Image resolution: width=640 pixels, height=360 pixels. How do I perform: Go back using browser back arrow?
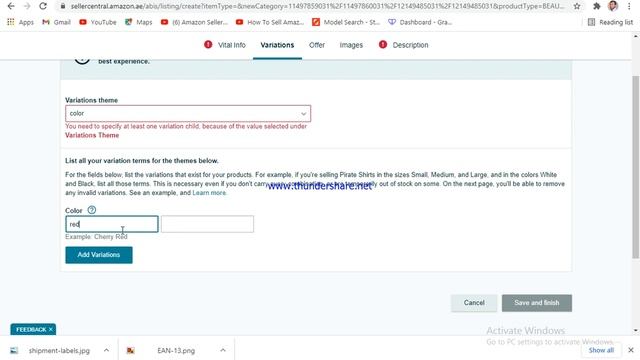[x=11, y=6]
